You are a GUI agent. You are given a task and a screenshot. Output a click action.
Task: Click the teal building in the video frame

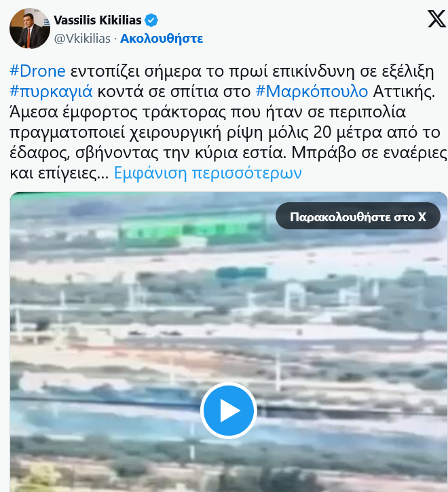pos(241,273)
